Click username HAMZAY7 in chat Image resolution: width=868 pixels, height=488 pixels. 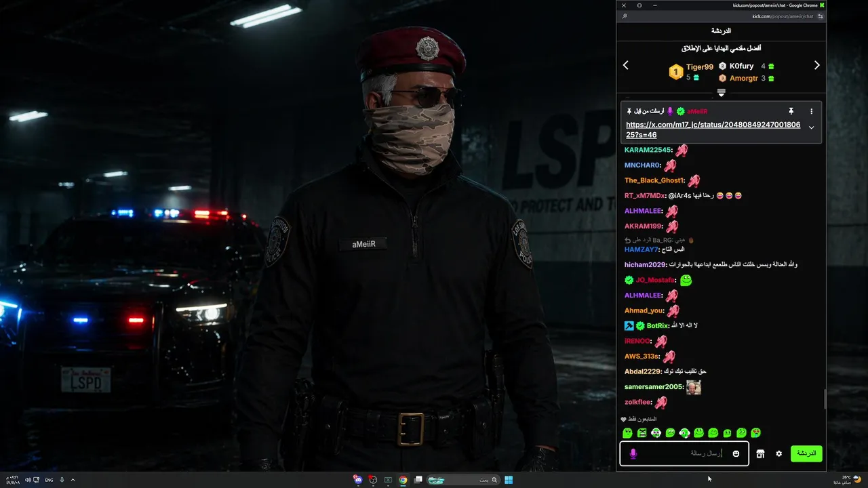coord(642,249)
